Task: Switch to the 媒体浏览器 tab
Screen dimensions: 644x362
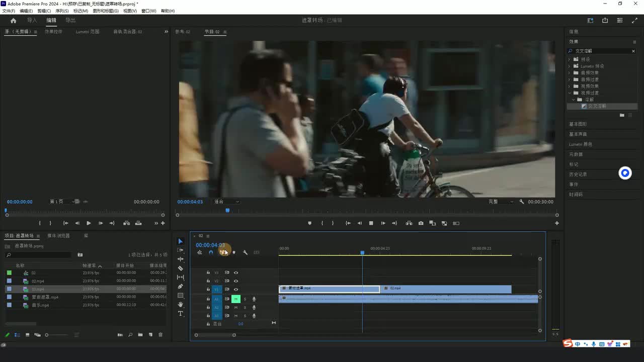Action: [x=58, y=236]
